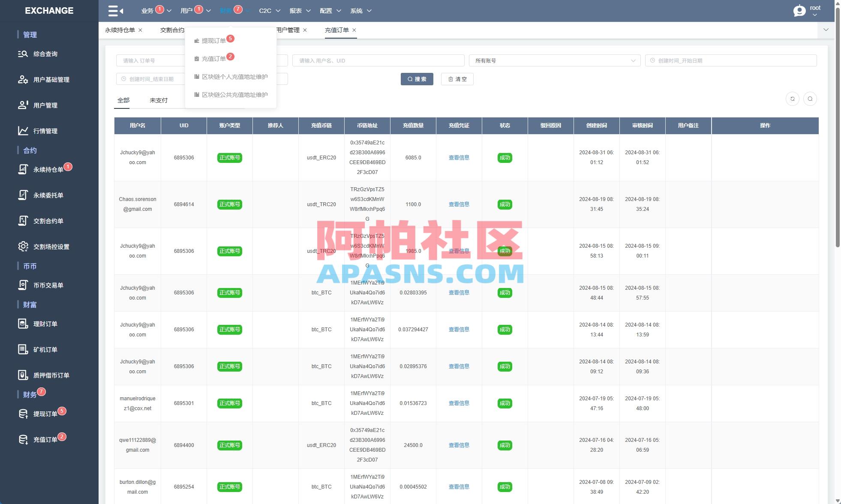Click the 行情管理 chart icon
The width and height of the screenshot is (841, 504).
tap(23, 131)
